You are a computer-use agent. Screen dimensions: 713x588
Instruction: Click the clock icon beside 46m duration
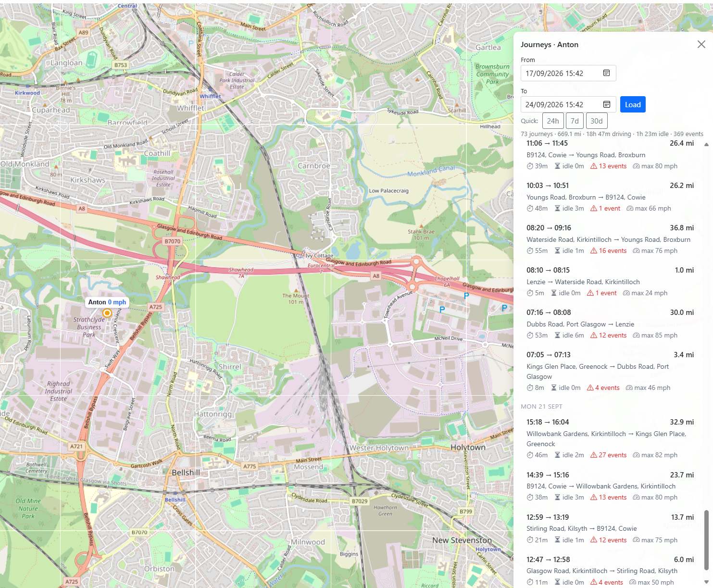[x=530, y=455]
